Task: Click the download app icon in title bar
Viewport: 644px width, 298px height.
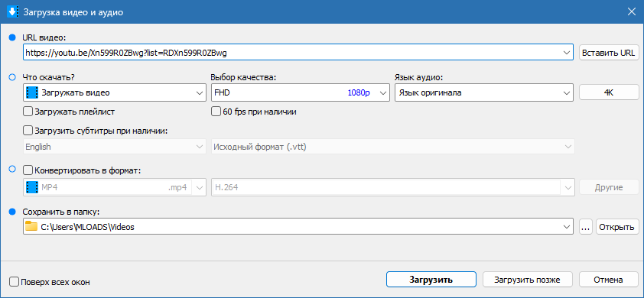Action: click(x=14, y=12)
